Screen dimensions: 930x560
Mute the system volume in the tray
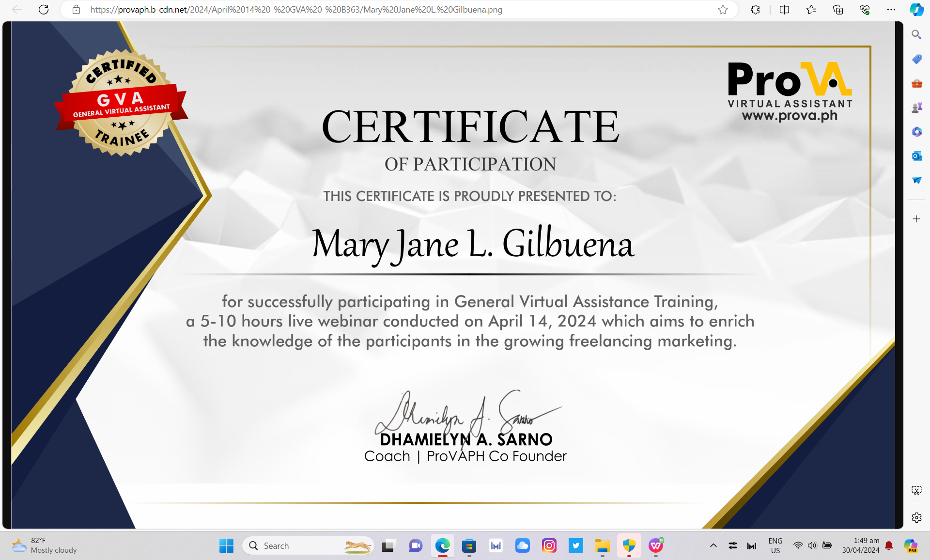coord(811,545)
